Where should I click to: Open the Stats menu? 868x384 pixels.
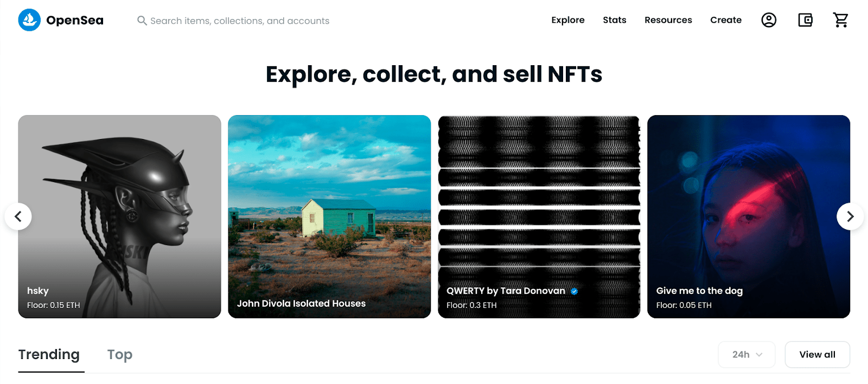coord(614,20)
